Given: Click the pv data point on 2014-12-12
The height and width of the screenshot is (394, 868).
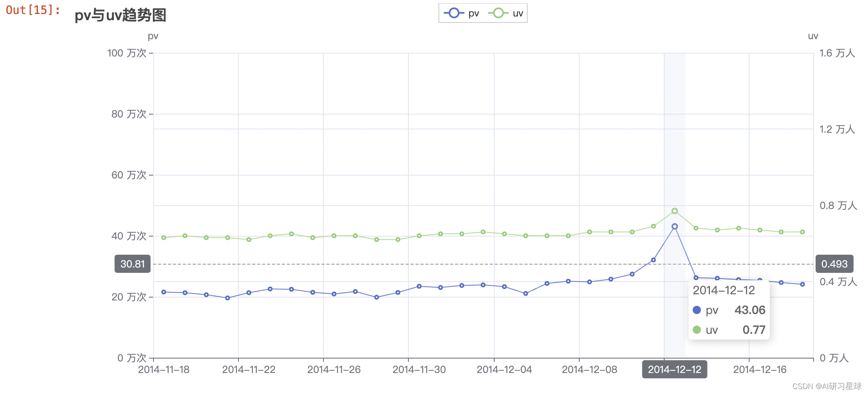Looking at the screenshot, I should (x=675, y=226).
